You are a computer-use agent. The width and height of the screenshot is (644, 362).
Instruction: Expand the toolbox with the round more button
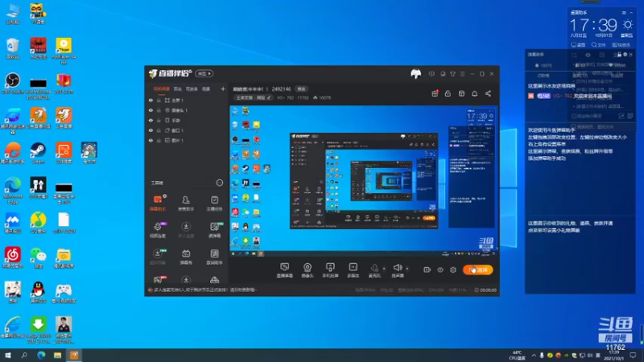click(219, 183)
